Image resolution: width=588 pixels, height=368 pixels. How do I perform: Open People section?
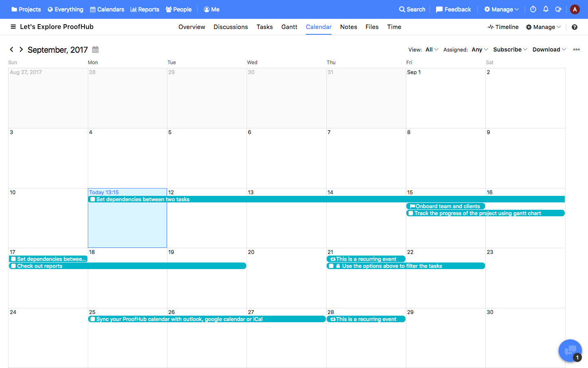178,9
